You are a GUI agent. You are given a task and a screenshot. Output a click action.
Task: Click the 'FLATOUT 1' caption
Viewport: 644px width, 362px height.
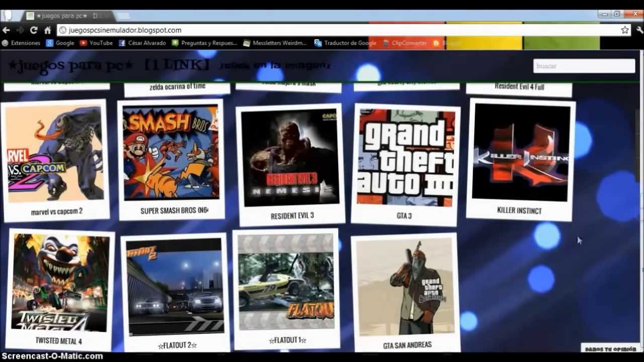(x=288, y=340)
